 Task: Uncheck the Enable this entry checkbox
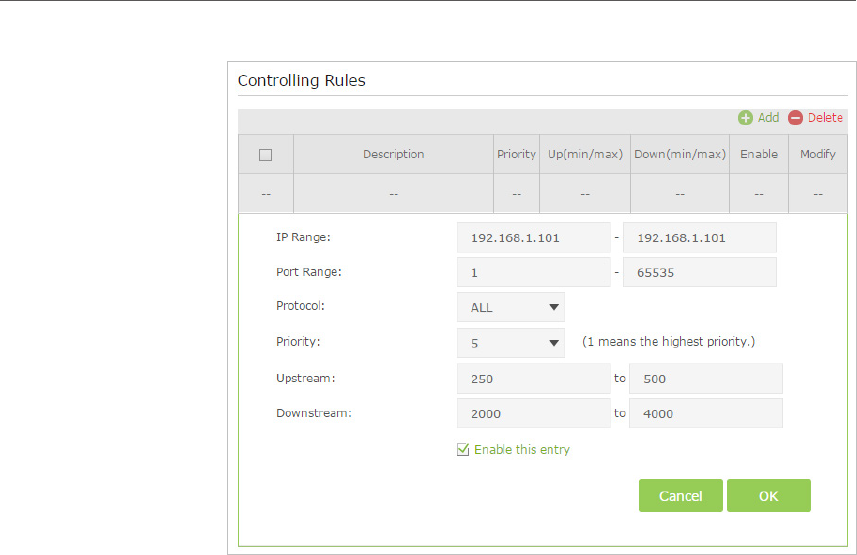coord(463,450)
